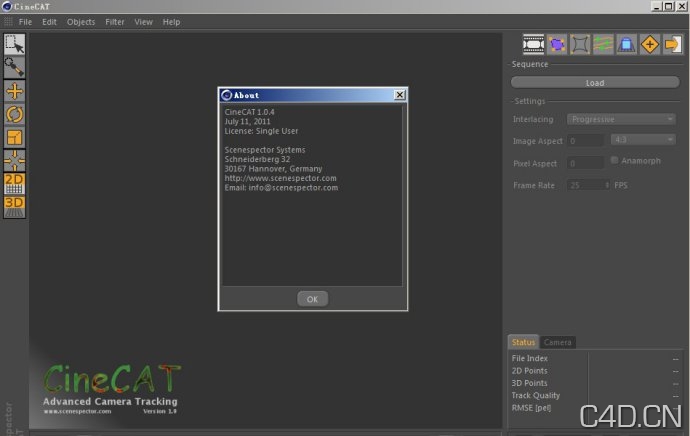The width and height of the screenshot is (690, 436).
Task: Click the Image Aspect value field
Action: (585, 141)
